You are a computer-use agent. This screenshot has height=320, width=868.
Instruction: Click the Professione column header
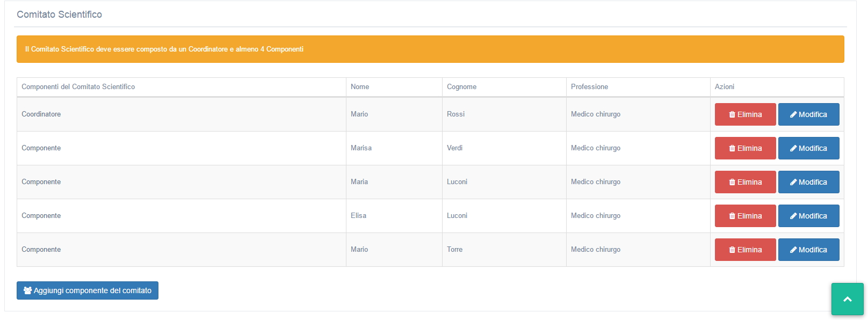pos(589,86)
